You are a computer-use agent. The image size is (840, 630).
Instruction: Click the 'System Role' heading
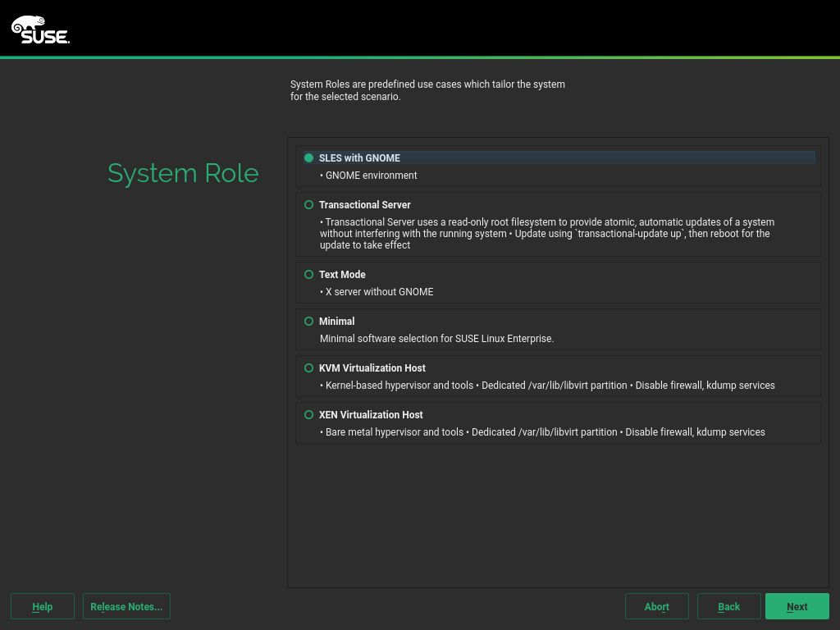point(183,173)
